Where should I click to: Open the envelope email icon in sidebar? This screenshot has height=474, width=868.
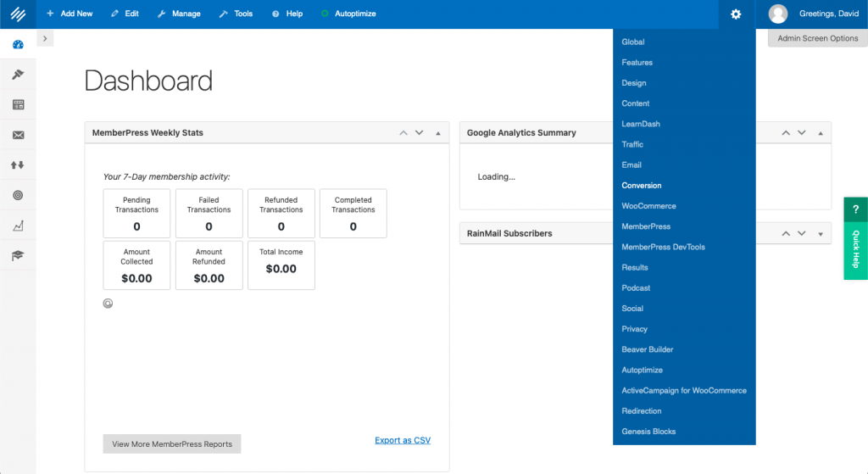[18, 135]
